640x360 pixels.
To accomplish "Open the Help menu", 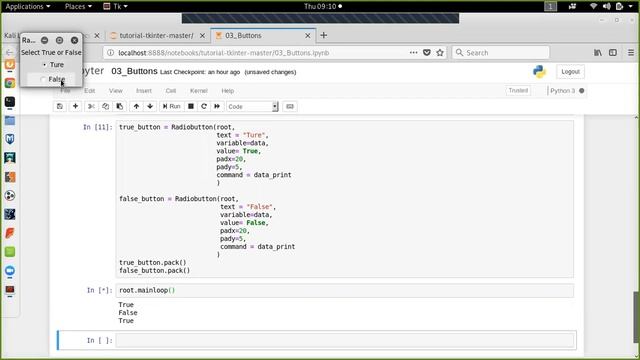I will point(227,91).
